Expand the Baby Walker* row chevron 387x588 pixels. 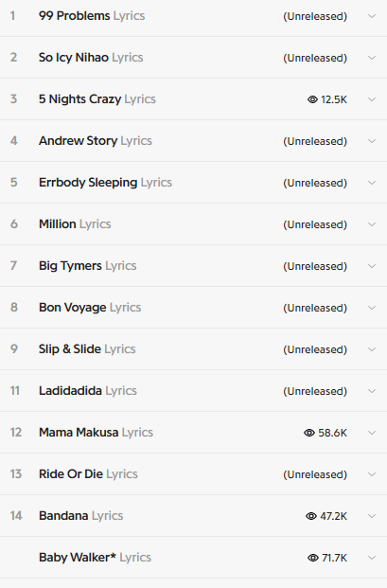(372, 558)
